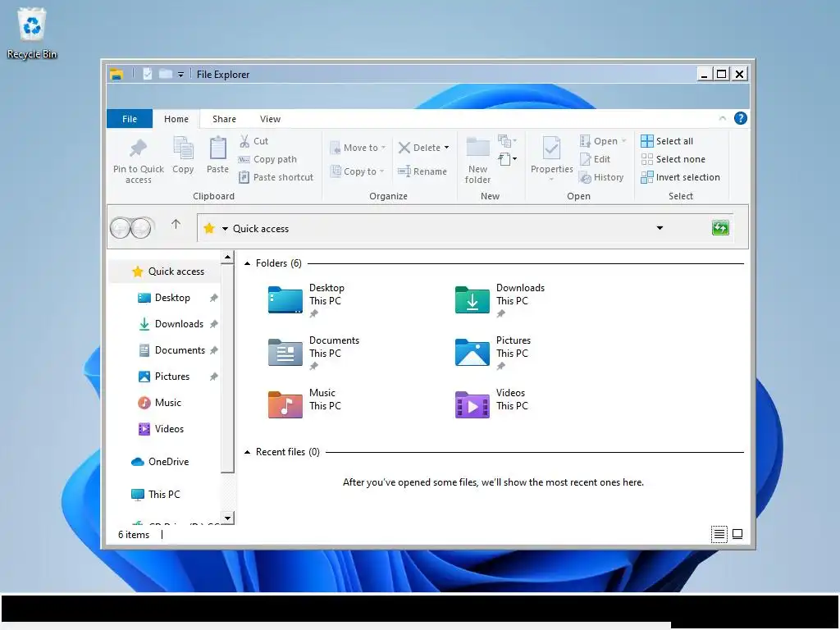Open file History command

pos(601,177)
